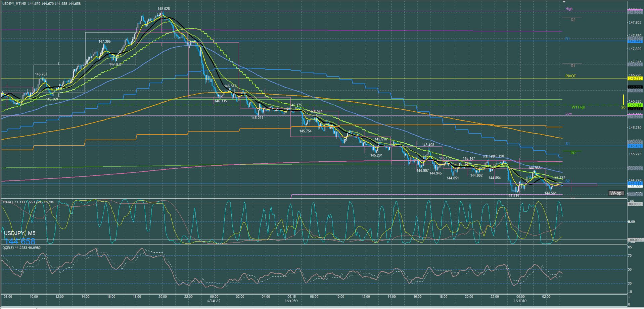Click the blue S1 support line label
Screen dimensions: 644x309
(567, 144)
